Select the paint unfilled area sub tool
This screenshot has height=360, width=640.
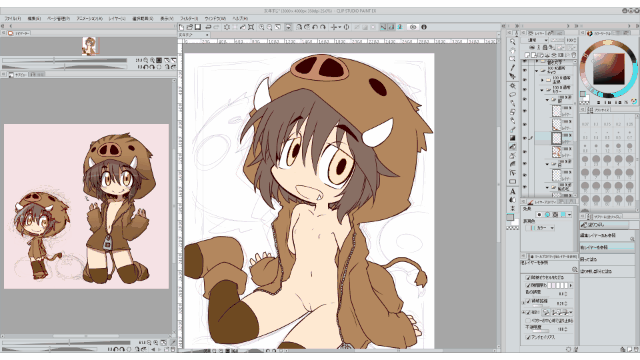[x=607, y=271]
